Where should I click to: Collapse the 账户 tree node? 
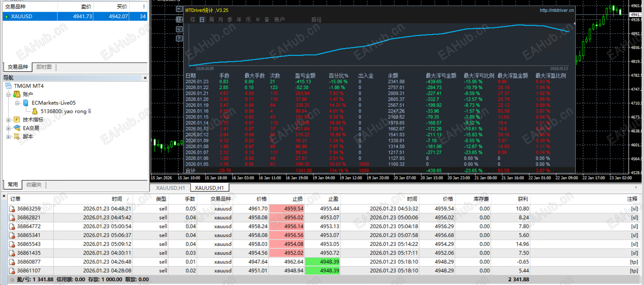click(8, 94)
